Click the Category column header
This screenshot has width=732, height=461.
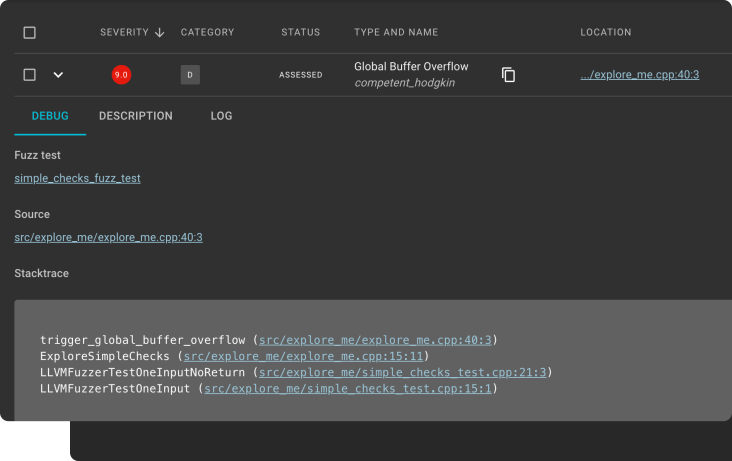point(207,33)
